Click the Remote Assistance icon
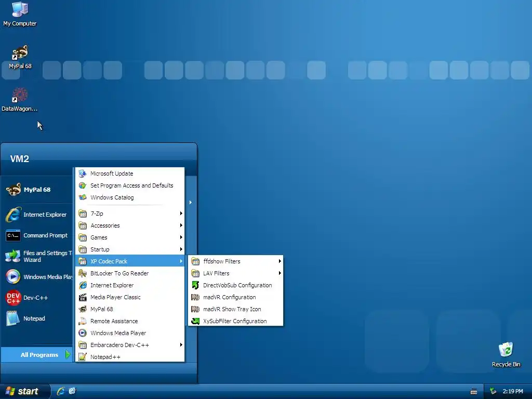Viewport: 532px width, 399px height. pyautogui.click(x=83, y=321)
